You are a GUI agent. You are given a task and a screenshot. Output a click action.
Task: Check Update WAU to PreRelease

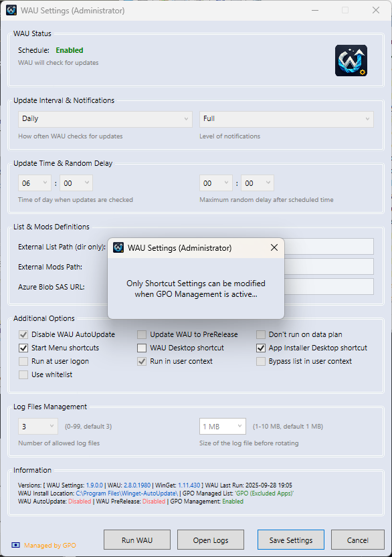pyautogui.click(x=142, y=334)
